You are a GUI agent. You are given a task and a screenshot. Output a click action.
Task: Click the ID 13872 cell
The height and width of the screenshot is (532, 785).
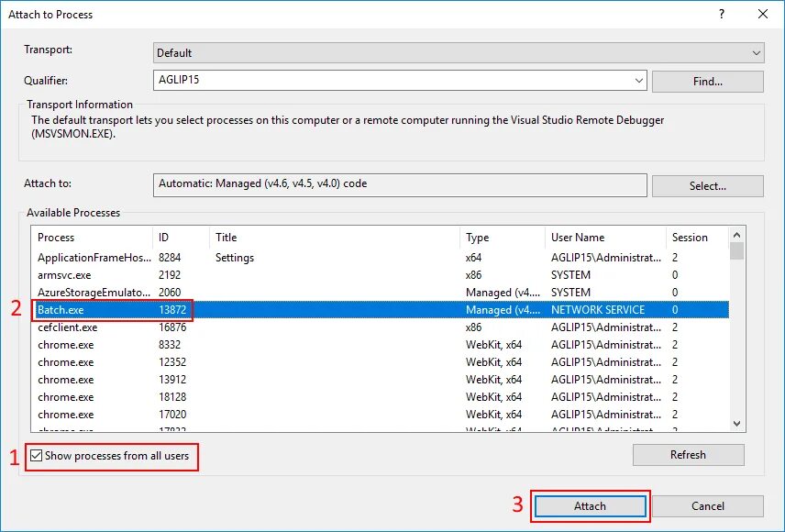172,310
